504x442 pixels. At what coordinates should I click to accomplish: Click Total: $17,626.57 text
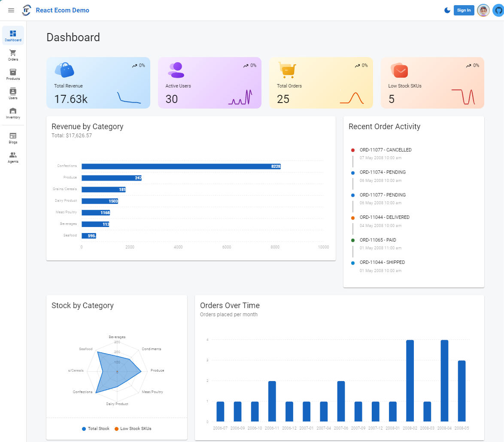point(72,136)
